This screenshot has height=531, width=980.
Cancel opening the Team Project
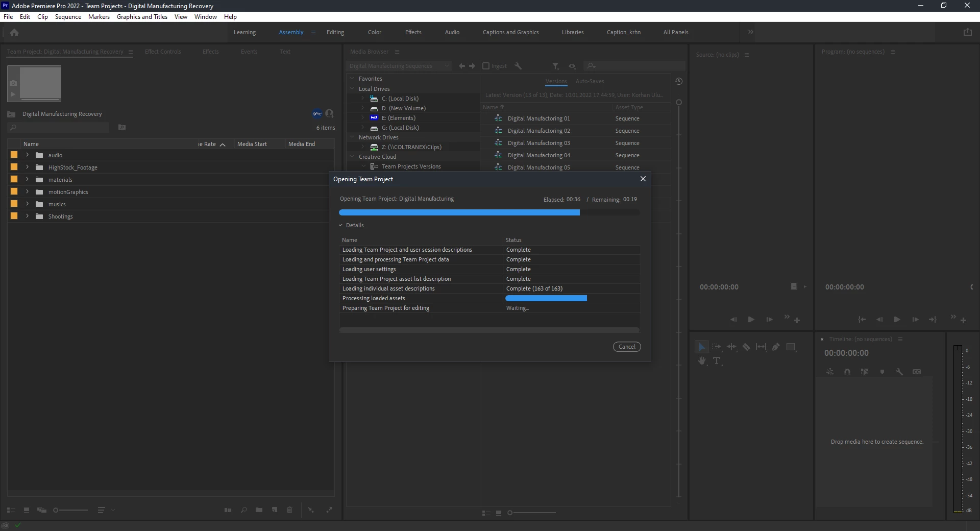click(x=627, y=347)
